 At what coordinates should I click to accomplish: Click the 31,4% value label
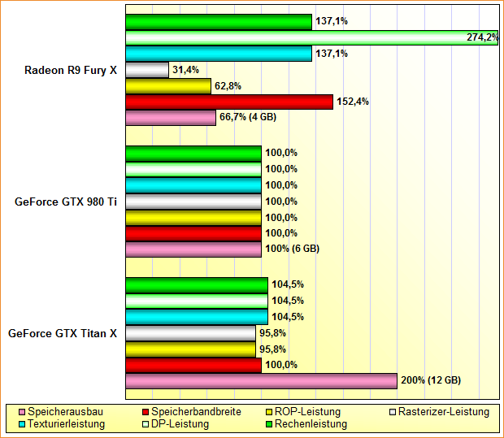point(185,69)
